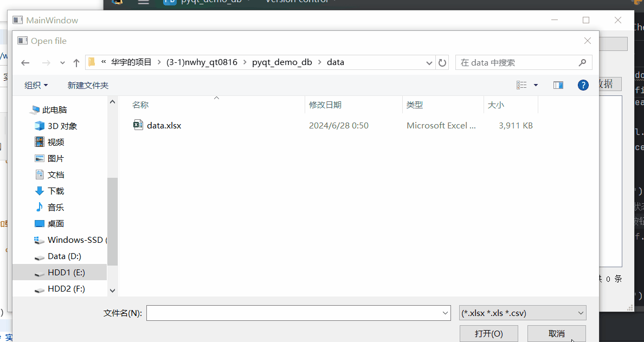Image resolution: width=644 pixels, height=342 pixels.
Task: Click the folder icon in address bar
Action: click(x=92, y=62)
